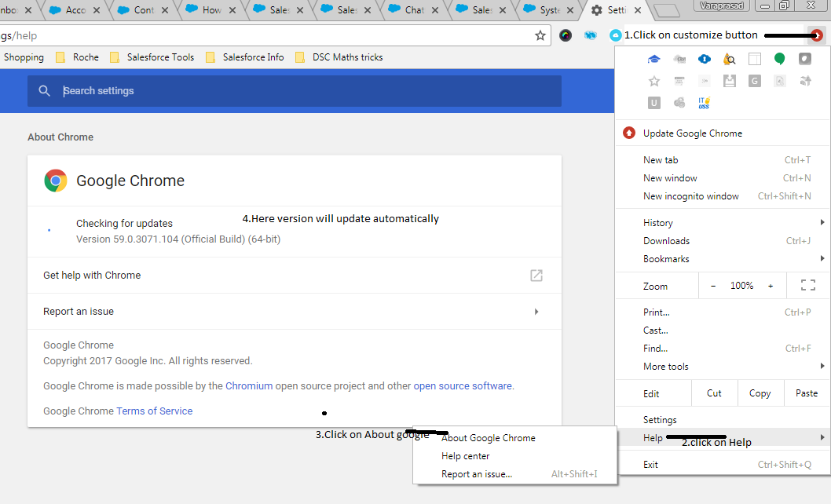The height and width of the screenshot is (504, 831).
Task: Select Report an issue... in Help submenu
Action: pos(515,474)
